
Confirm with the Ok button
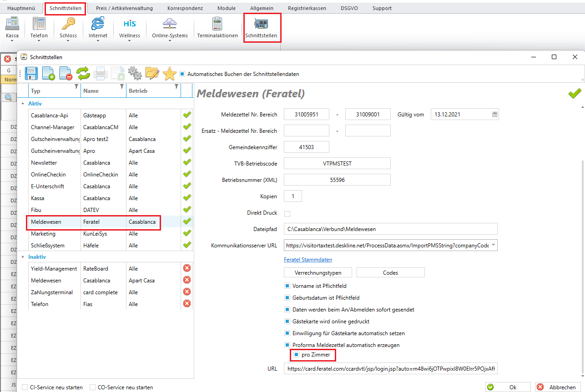click(508, 387)
